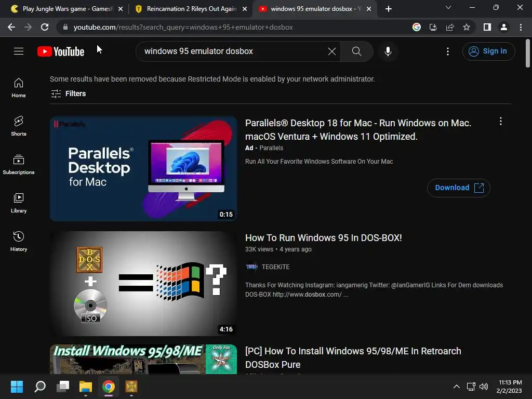Open DOSBox from the taskbar
The height and width of the screenshot is (399, 532).
(131, 387)
